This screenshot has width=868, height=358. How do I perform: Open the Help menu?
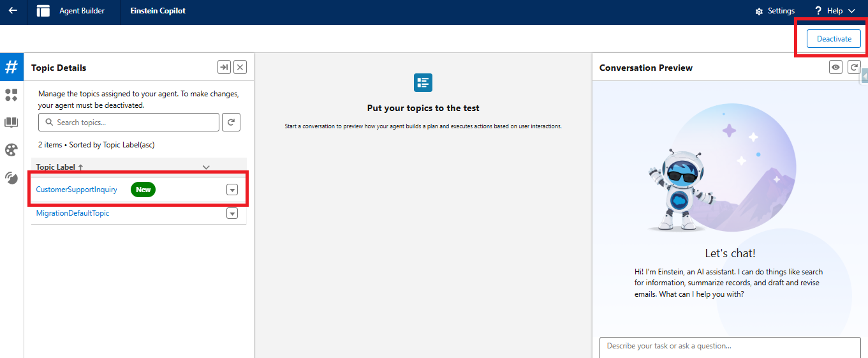[835, 11]
